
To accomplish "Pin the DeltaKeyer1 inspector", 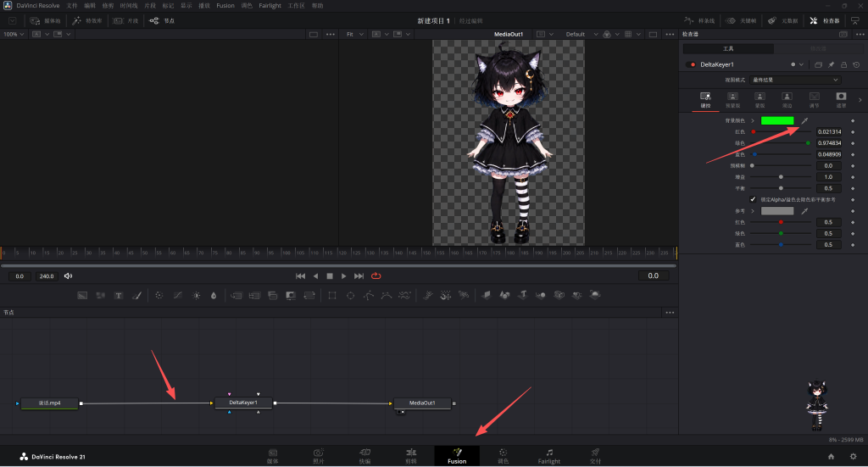I will tap(831, 64).
